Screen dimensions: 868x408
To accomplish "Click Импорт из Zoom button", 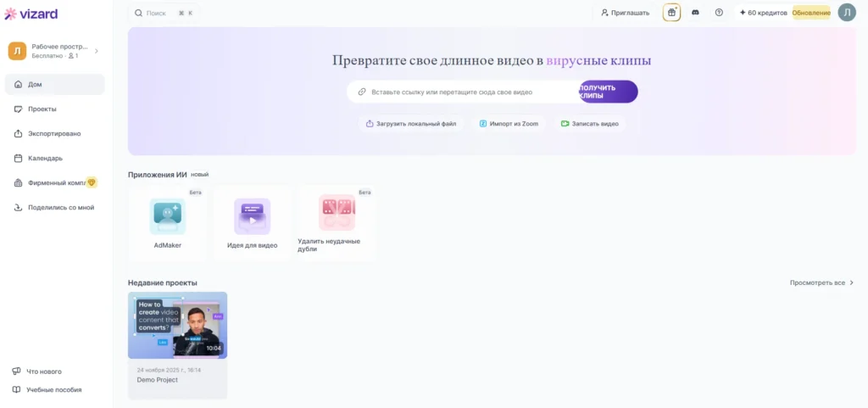I will coord(509,124).
